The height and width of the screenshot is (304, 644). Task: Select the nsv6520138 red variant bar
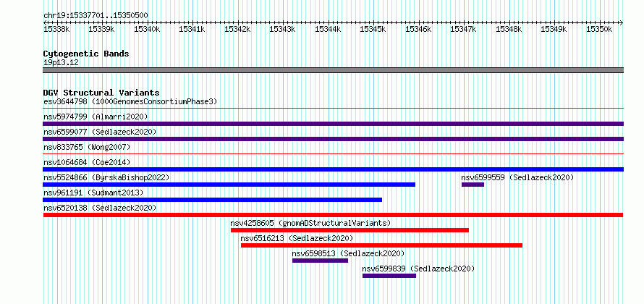coord(333,215)
